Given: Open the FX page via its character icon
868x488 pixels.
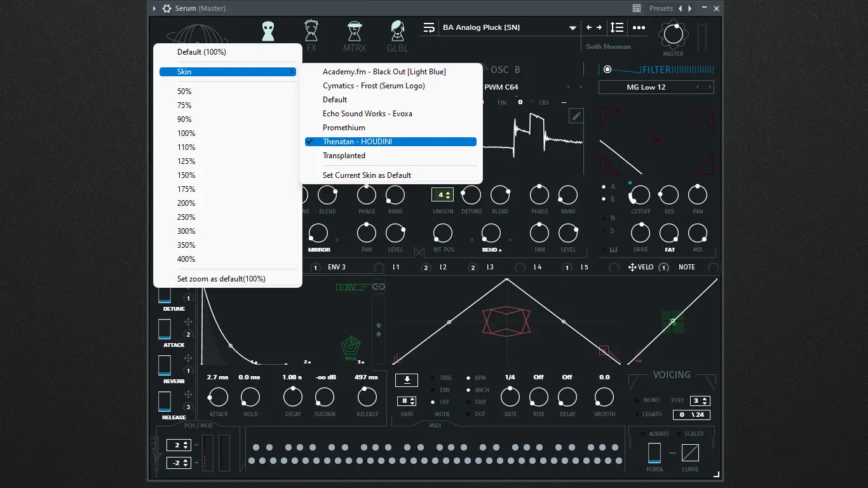Looking at the screenshot, I should point(311,31).
